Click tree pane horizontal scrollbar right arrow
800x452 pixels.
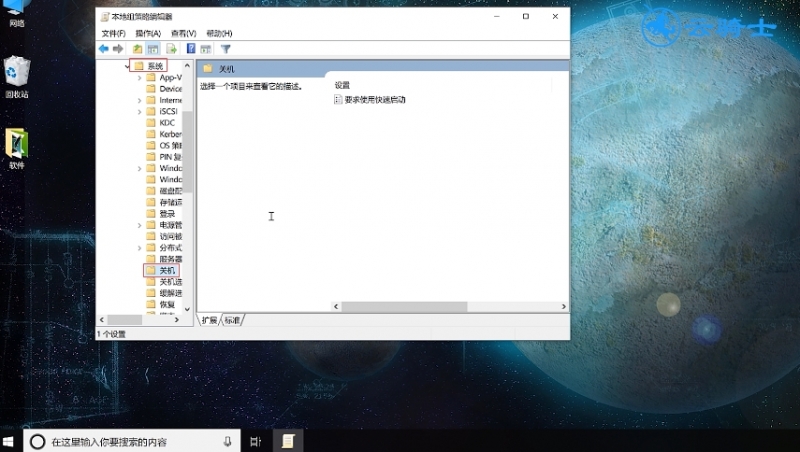point(177,320)
